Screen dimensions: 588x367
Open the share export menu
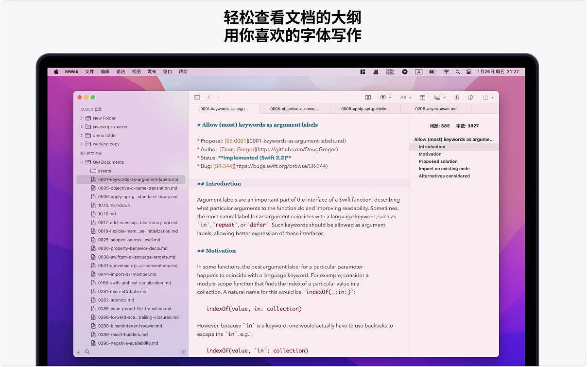point(488,97)
